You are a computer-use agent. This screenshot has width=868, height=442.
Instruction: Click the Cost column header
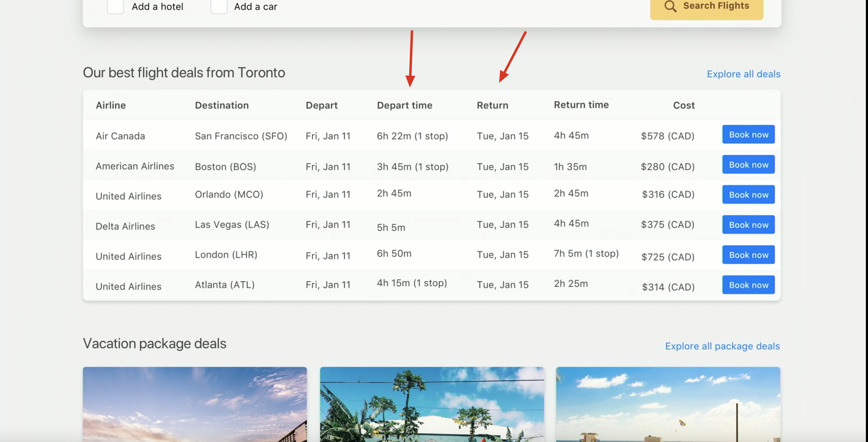[x=684, y=105]
